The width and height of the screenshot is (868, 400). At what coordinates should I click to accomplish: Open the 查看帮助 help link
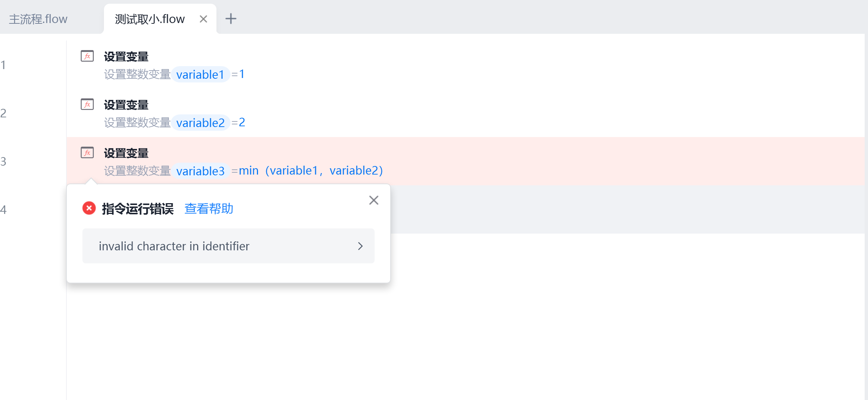click(209, 209)
